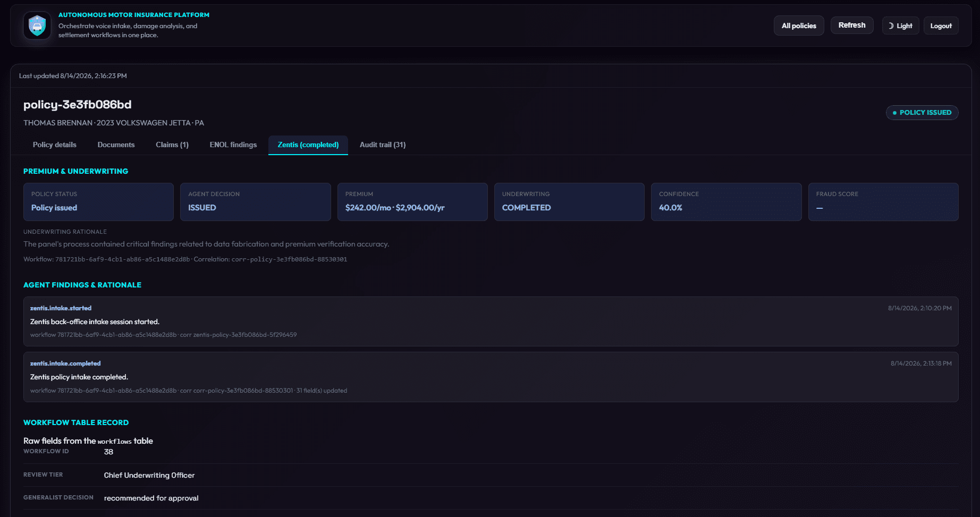Open the Documents tab
This screenshot has height=517, width=980.
tap(116, 145)
